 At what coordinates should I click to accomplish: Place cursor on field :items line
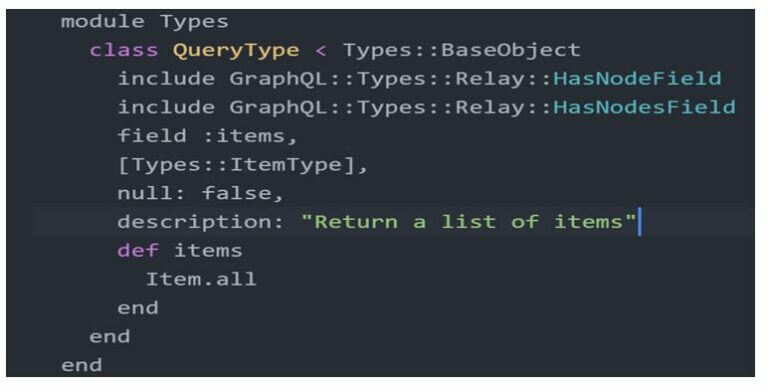click(207, 136)
